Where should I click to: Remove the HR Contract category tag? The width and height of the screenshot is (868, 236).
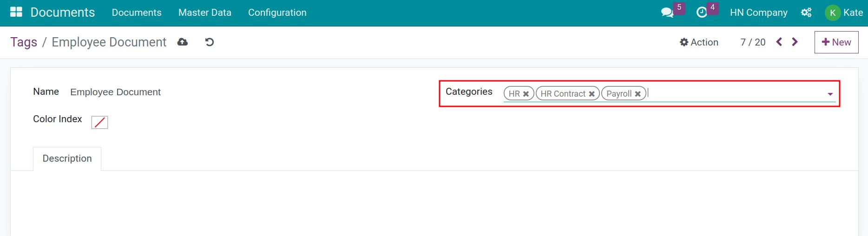(x=592, y=94)
